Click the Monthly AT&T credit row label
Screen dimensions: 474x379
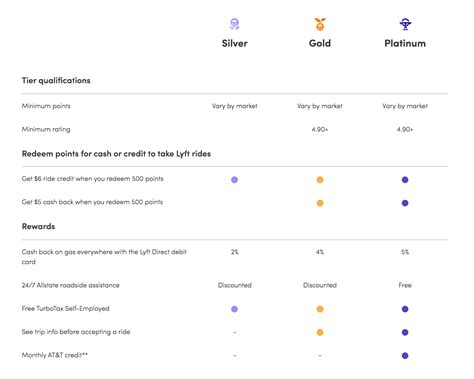pos(55,355)
